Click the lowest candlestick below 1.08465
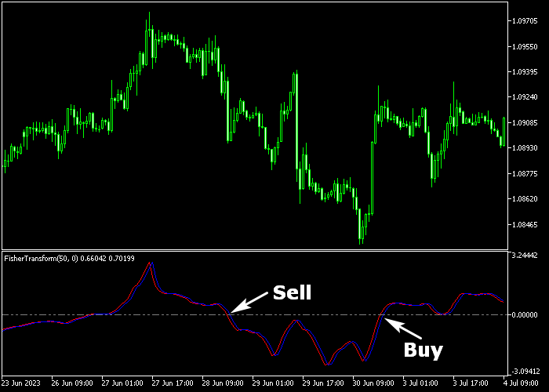Image resolution: width=549 pixels, height=392 pixels. click(360, 226)
